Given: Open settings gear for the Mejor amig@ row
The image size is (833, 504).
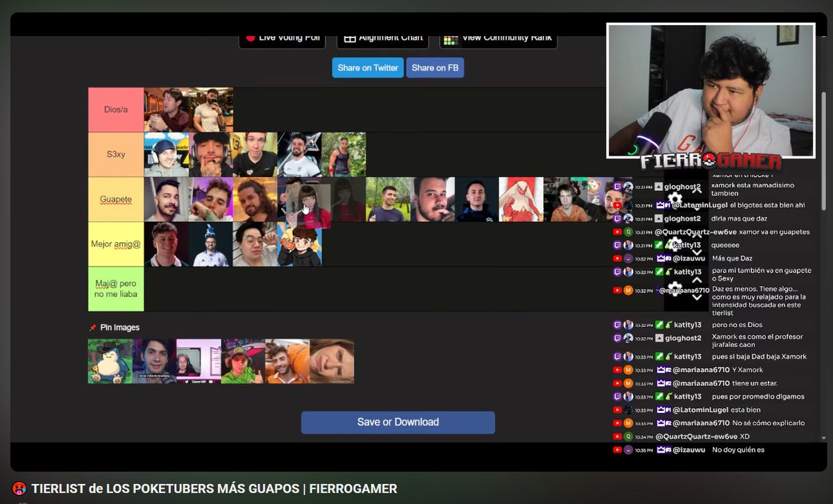Looking at the screenshot, I should click(675, 244).
